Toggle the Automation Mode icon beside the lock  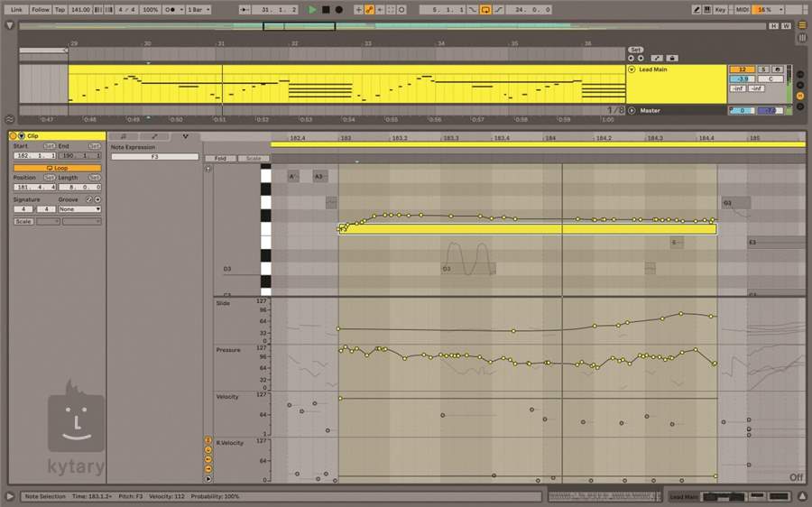[656, 58]
